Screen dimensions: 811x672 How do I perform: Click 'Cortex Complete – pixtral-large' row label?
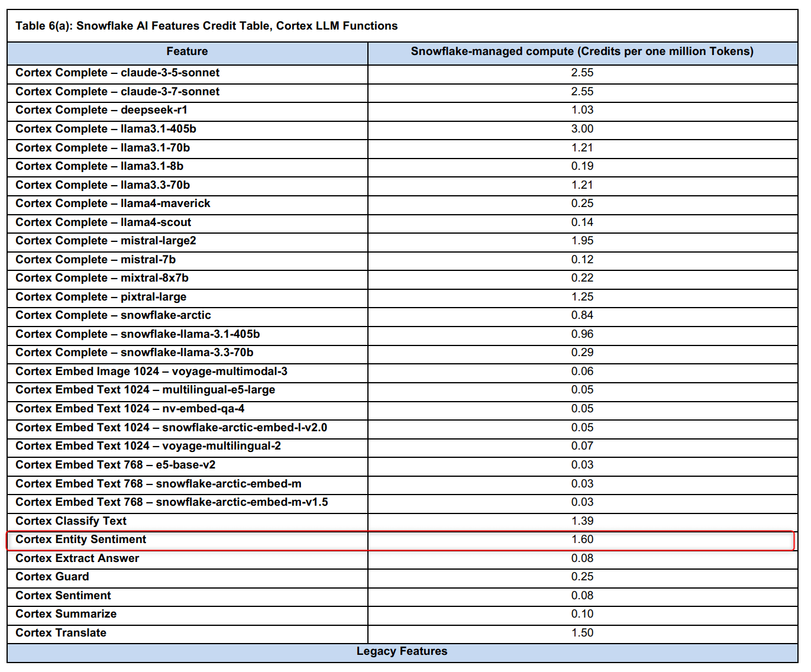pyautogui.click(x=101, y=297)
